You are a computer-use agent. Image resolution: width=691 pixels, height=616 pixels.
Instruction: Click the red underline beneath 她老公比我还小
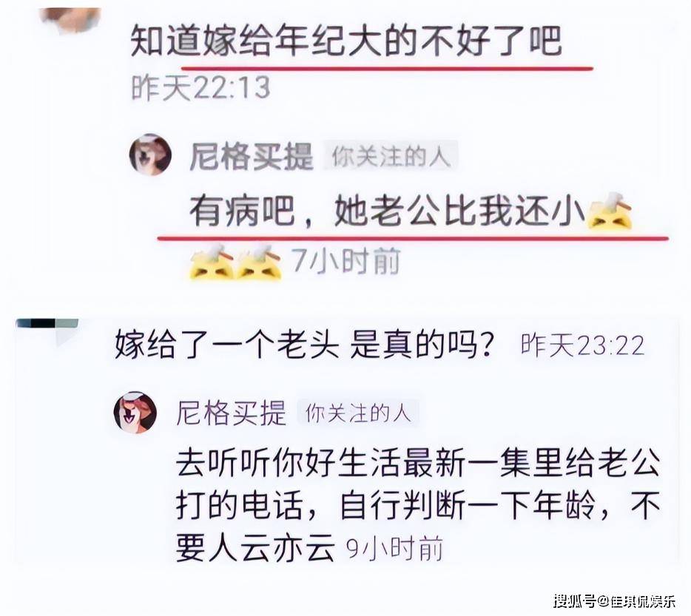[x=413, y=238]
